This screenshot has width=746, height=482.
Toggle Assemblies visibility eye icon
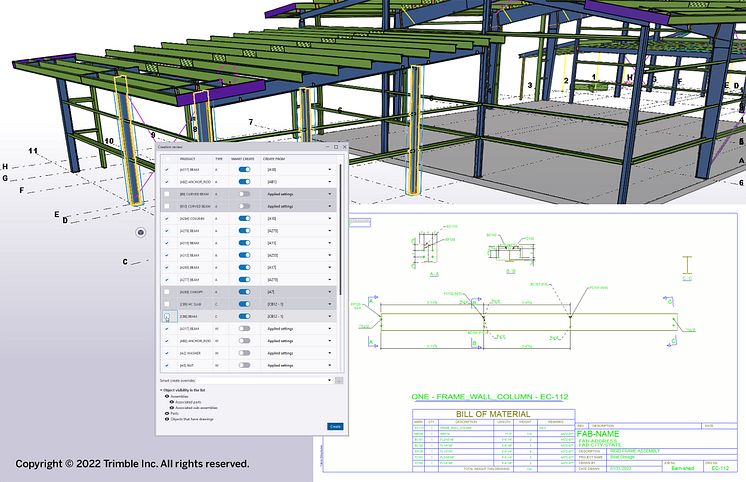pyautogui.click(x=166, y=396)
